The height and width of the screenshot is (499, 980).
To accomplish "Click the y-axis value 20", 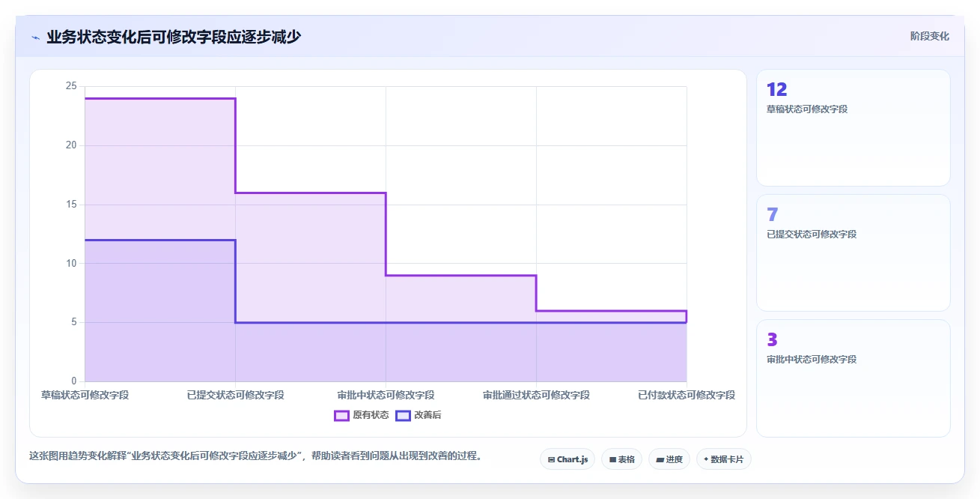I will point(71,145).
